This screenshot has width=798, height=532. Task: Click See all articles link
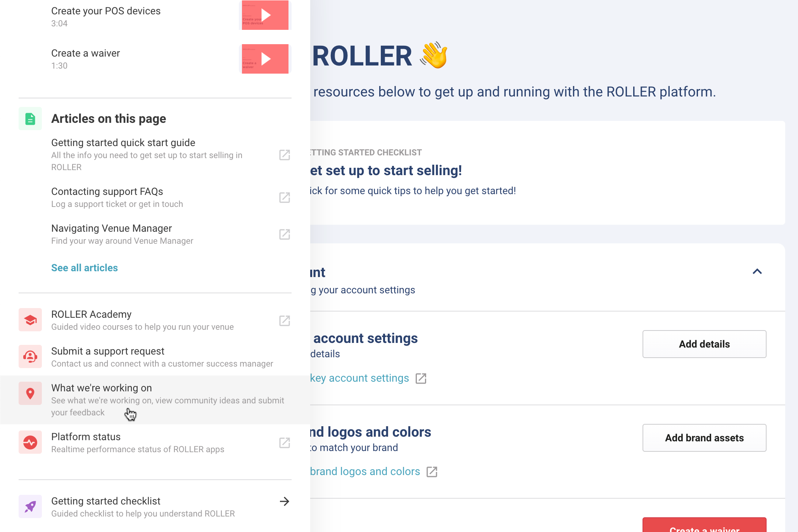85,268
